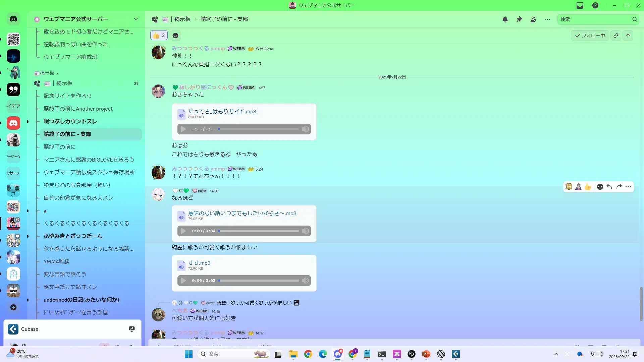The width and height of the screenshot is (644, 362).
Task: Open more options ellipsis in channel header
Action: point(547,19)
